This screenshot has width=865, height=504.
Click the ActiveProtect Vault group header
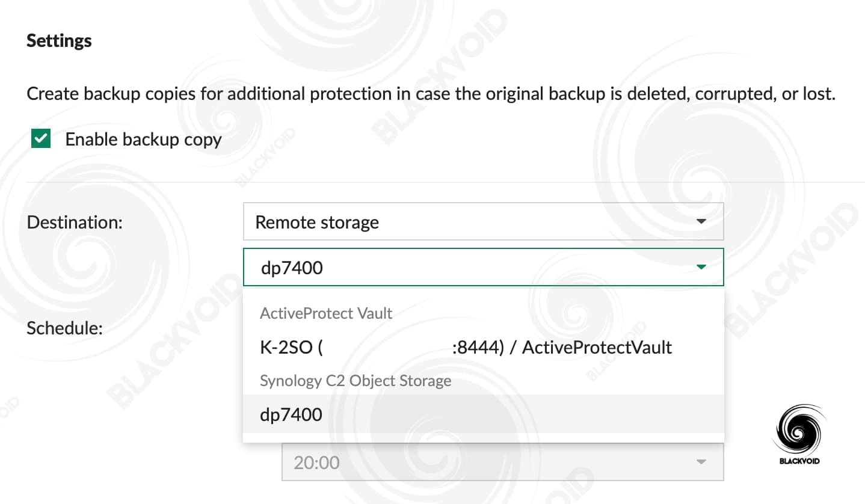(326, 313)
